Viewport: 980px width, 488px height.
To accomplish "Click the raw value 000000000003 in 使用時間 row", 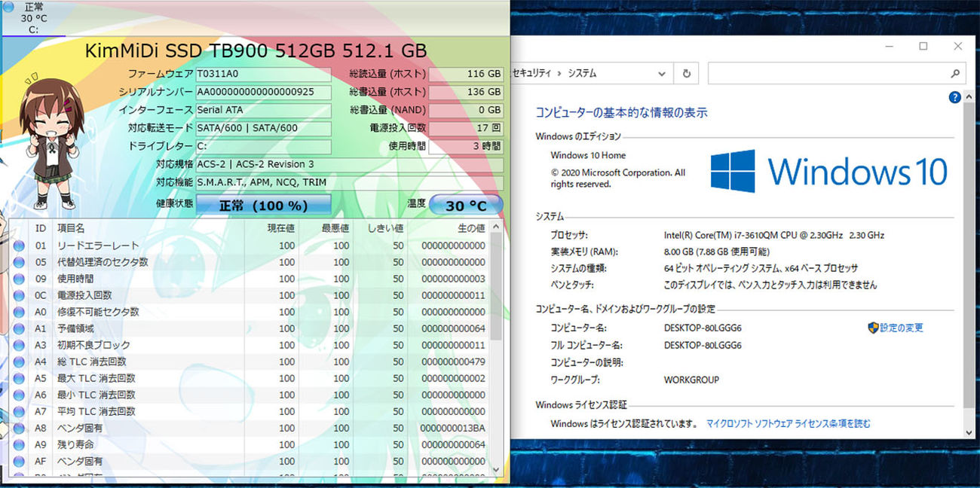I will [453, 279].
